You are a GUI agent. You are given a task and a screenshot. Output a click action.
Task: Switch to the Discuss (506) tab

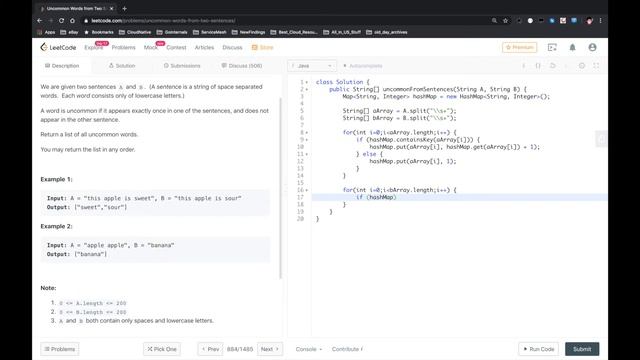point(242,66)
